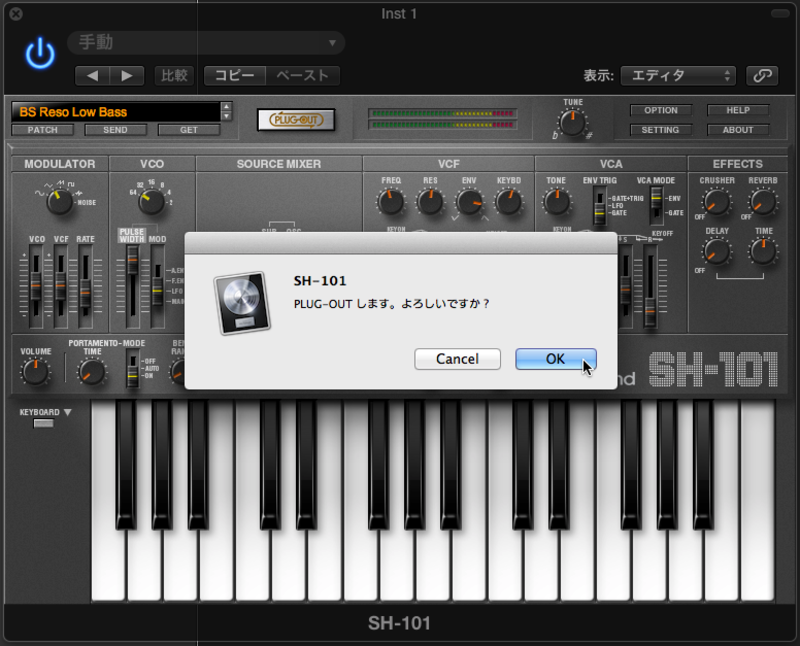
Task: Click the PATCH button
Action: coord(43,130)
